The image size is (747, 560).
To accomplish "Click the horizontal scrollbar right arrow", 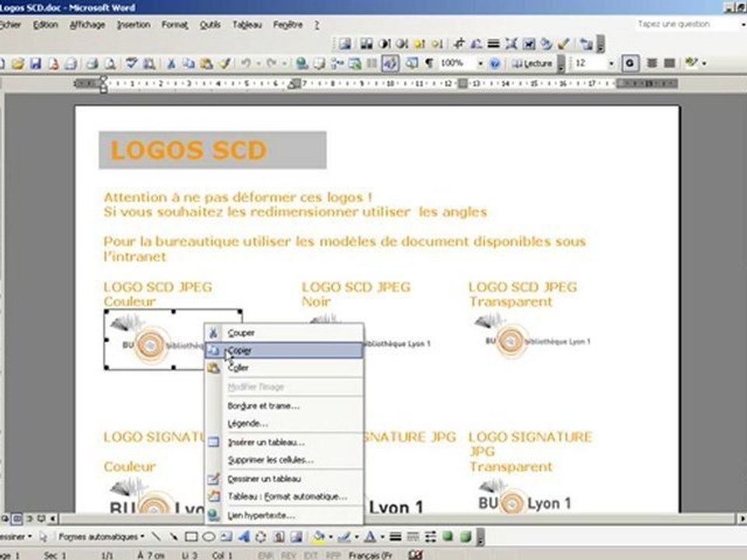I will [x=742, y=519].
